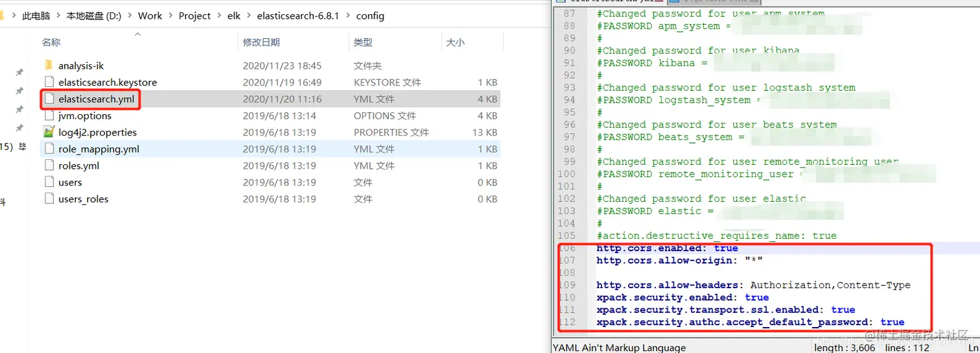Image resolution: width=980 pixels, height=353 pixels.
Task: Select the elasticsearch.keystore file name
Action: [108, 82]
